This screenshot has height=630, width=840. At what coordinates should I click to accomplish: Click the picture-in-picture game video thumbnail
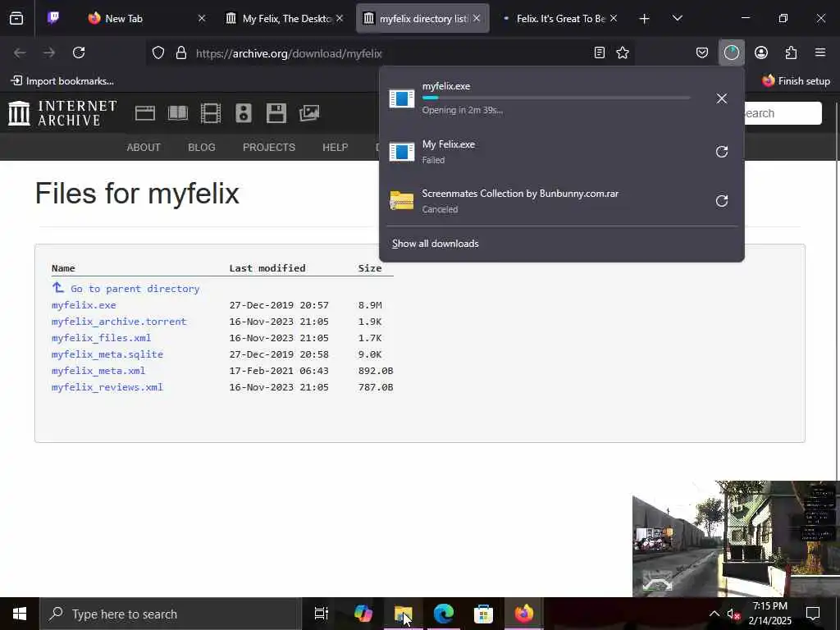(735, 538)
